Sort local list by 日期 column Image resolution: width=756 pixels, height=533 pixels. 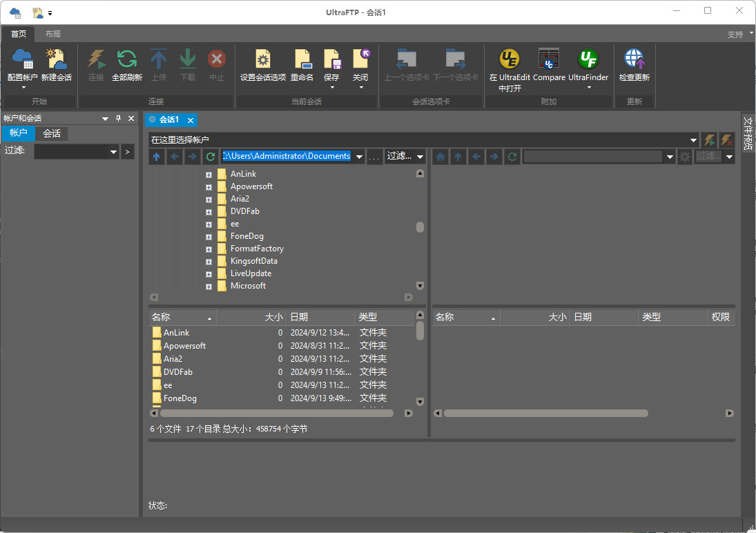click(x=320, y=317)
